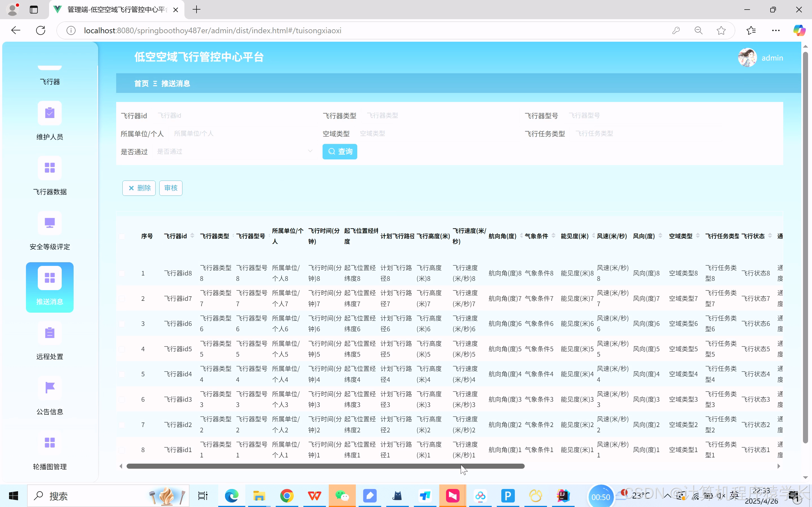Open IntelliJ IDEA from the taskbar
Viewport: 812px width, 507px height.
(563, 496)
